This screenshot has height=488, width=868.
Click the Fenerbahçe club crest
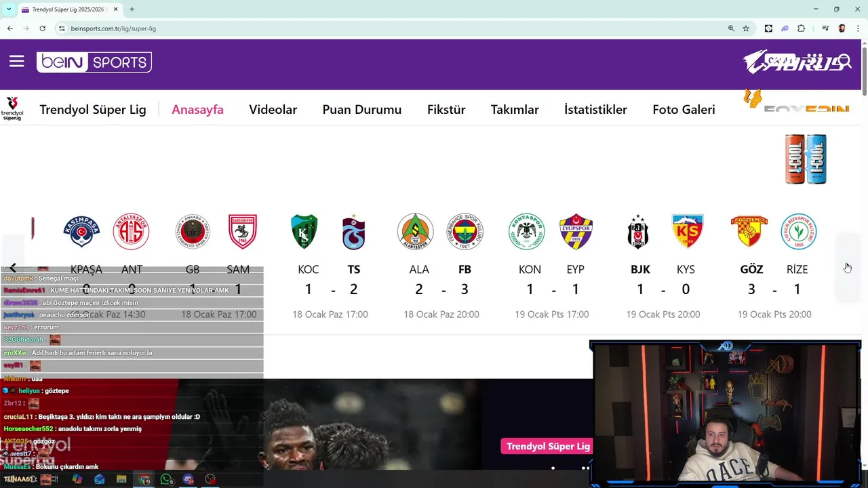click(465, 232)
